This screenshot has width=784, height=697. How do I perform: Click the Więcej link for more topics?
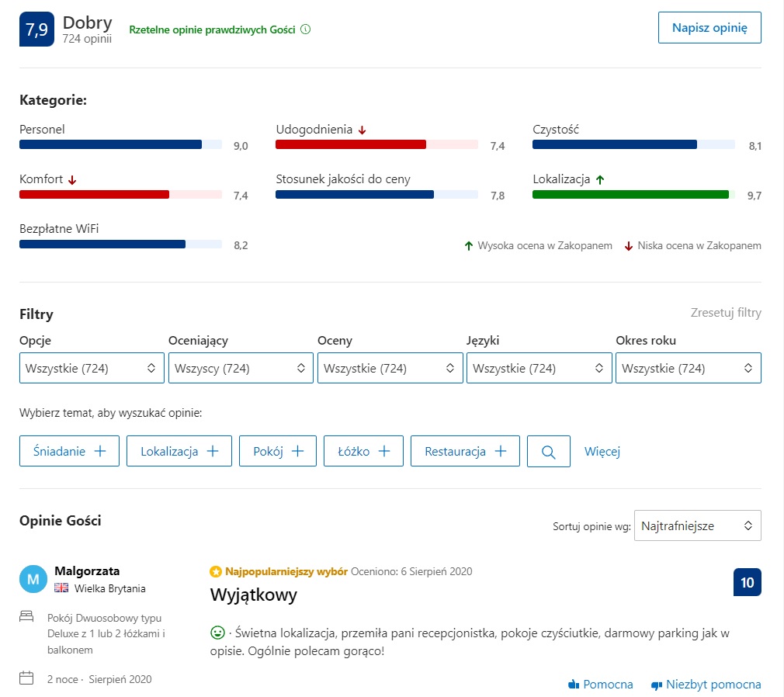point(602,450)
